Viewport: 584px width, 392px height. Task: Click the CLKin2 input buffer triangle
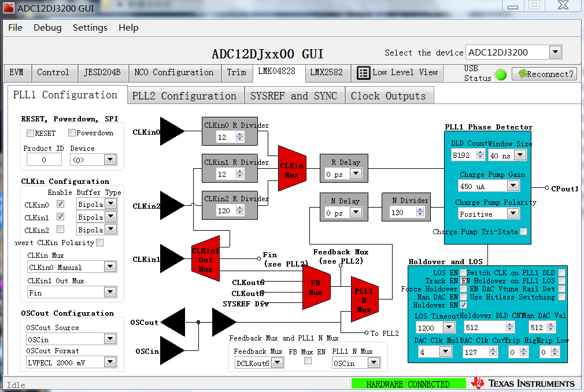point(172,205)
